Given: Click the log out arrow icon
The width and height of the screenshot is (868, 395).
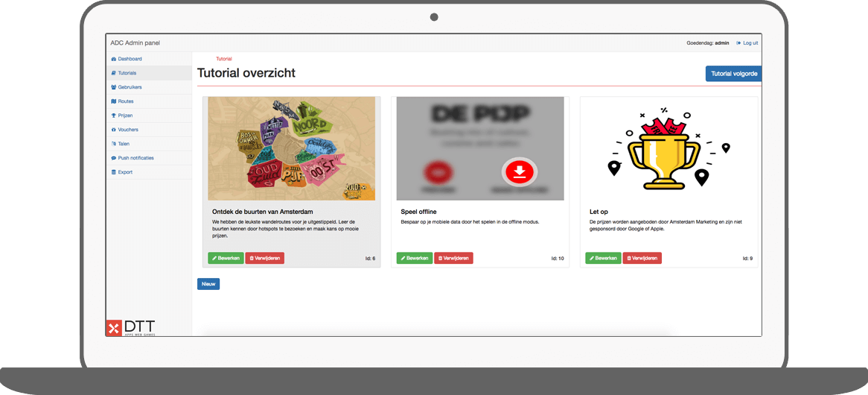Looking at the screenshot, I should click(738, 43).
